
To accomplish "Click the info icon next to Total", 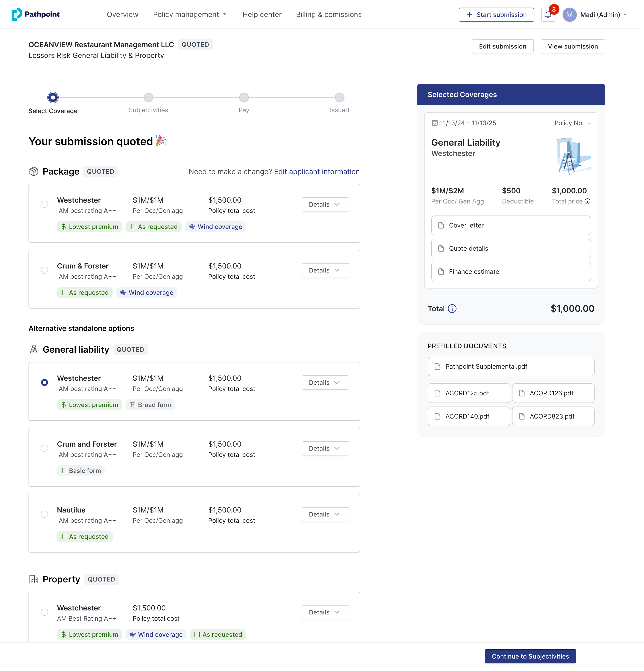I will [452, 309].
